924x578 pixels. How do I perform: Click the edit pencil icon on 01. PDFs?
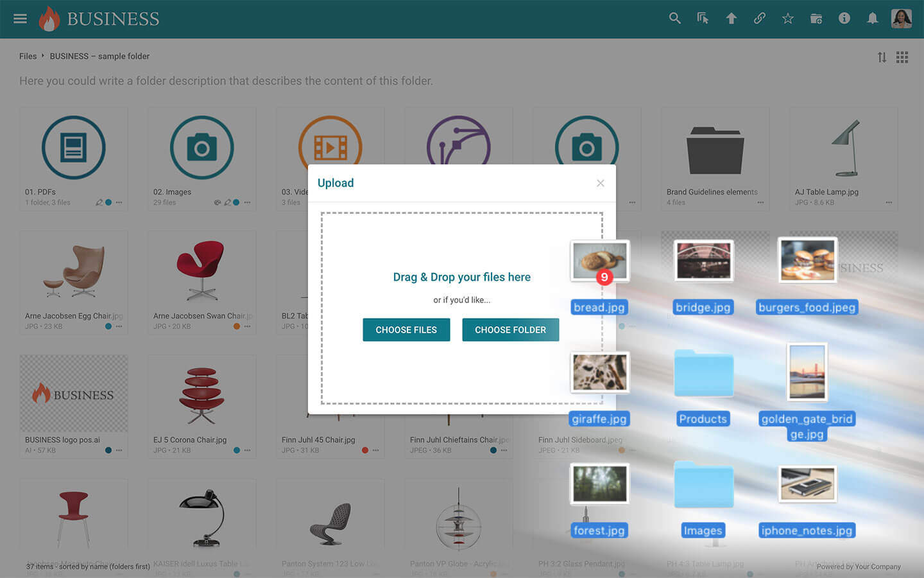point(99,202)
